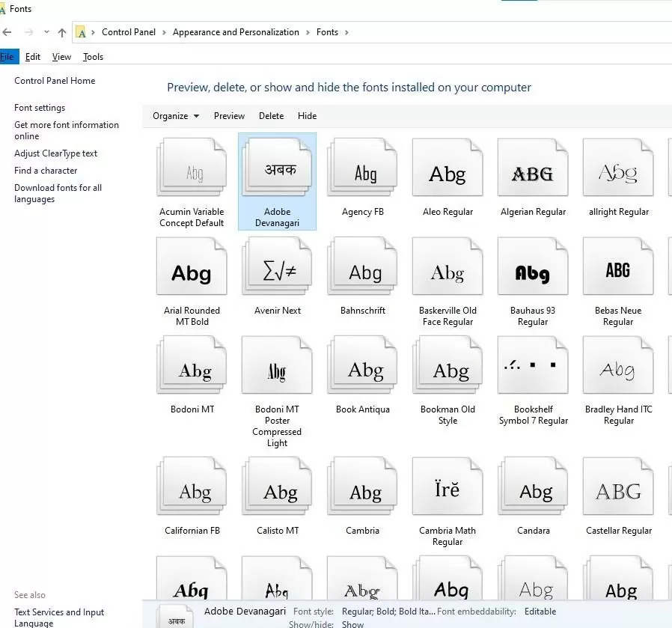Click Get more font information online
This screenshot has width=672, height=628.
[67, 130]
